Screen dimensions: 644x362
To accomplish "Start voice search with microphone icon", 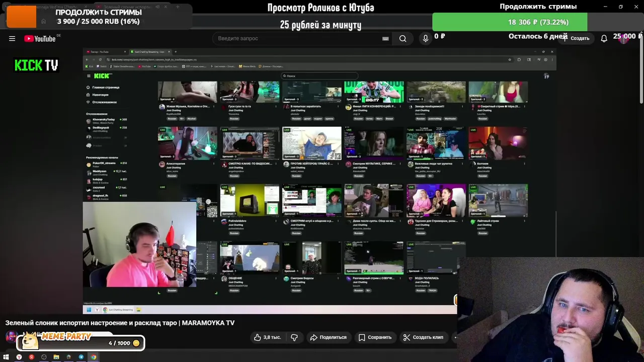I will [x=426, y=39].
